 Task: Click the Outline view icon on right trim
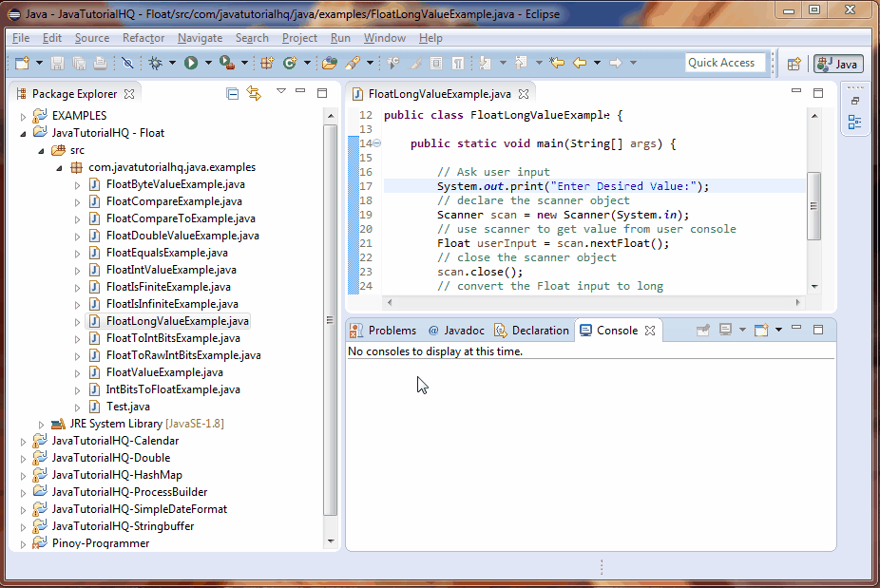[x=854, y=122]
